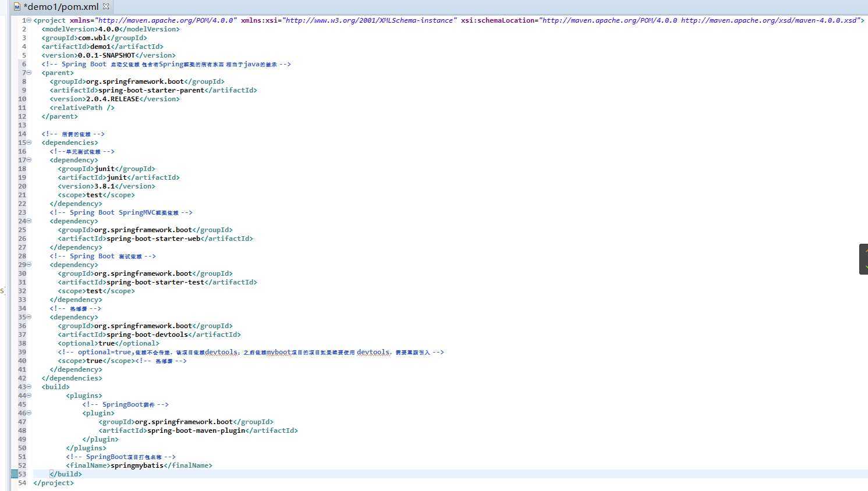Click the junit groupId value on line 18
Viewport: 868px width, 491px height.
[105, 169]
